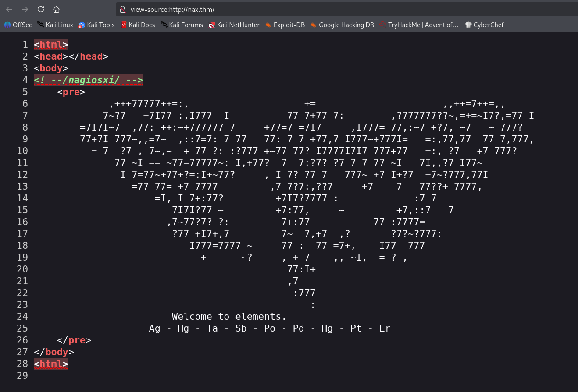This screenshot has width=578, height=392.
Task: Open the Kali Tools bookmark
Action: tap(96, 25)
